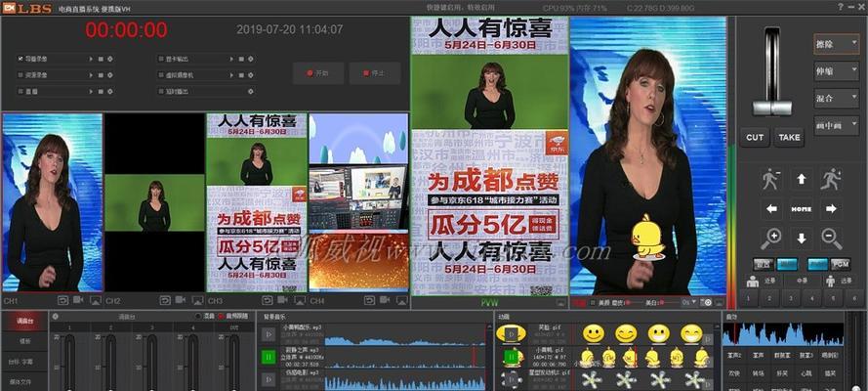Uncheck the 导播录像 checkbox
868x391 pixels.
click(21, 59)
